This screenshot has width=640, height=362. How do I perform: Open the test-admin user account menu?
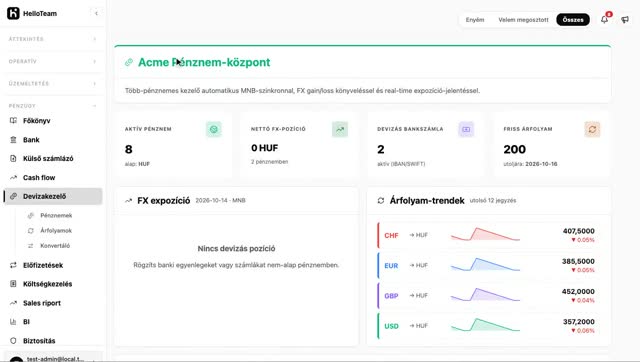coord(53,357)
